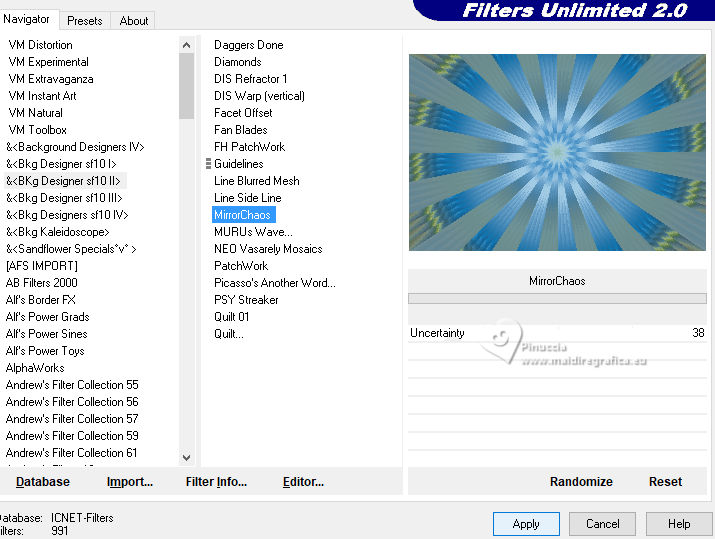This screenshot has width=715, height=539.
Task: Choose the Quilt... filter
Action: (x=229, y=334)
